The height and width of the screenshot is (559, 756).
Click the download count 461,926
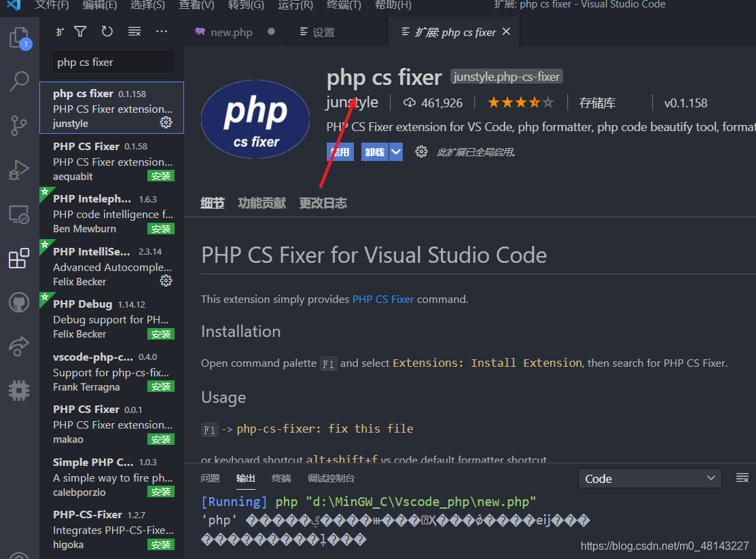point(433,103)
